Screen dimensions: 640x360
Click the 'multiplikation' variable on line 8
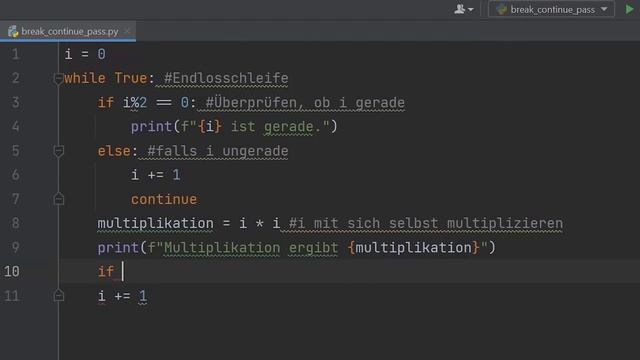pyautogui.click(x=156, y=223)
